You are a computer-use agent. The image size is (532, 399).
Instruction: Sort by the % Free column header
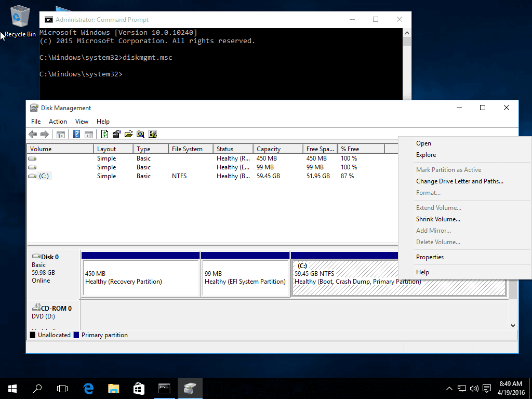point(362,149)
